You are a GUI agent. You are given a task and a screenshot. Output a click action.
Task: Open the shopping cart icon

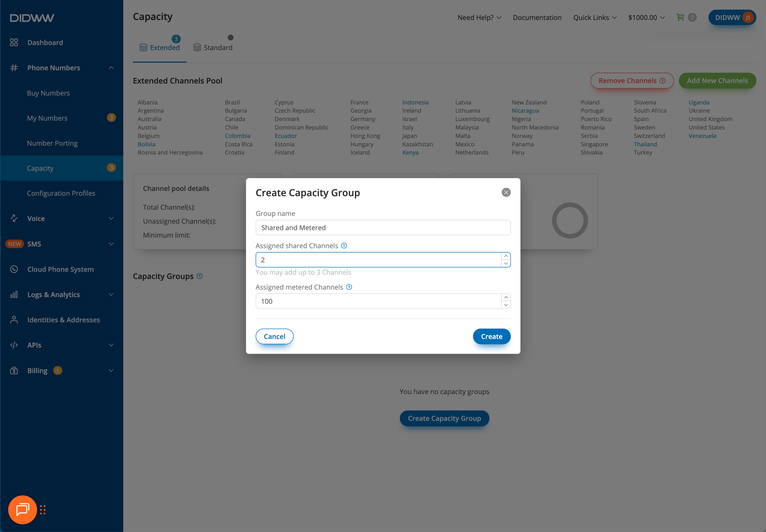coord(680,17)
